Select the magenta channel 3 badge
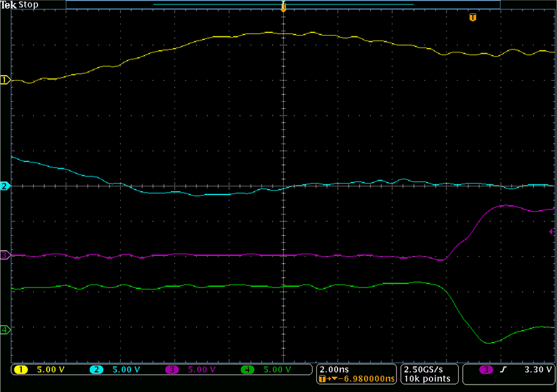557x392 pixels. [x=172, y=369]
